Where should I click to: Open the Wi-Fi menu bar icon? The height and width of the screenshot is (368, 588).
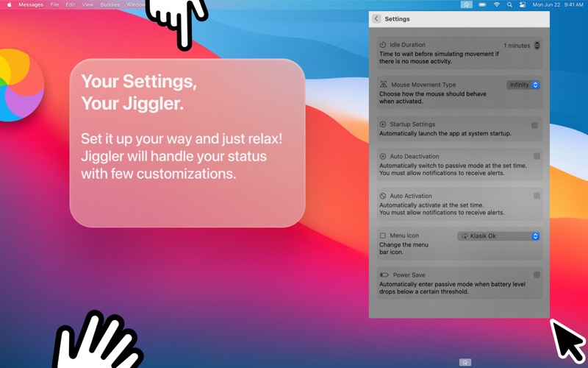pyautogui.click(x=497, y=5)
